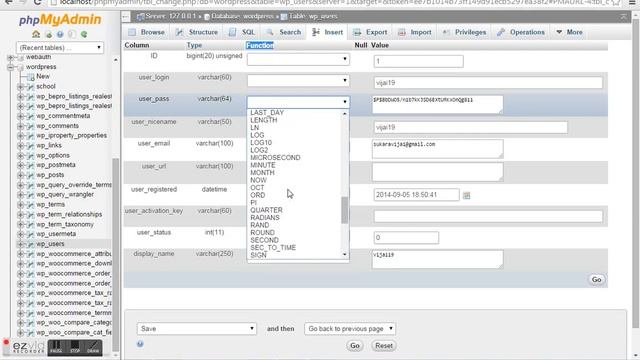640x360 pixels.
Task: Click Function column header link
Action: 260,45
